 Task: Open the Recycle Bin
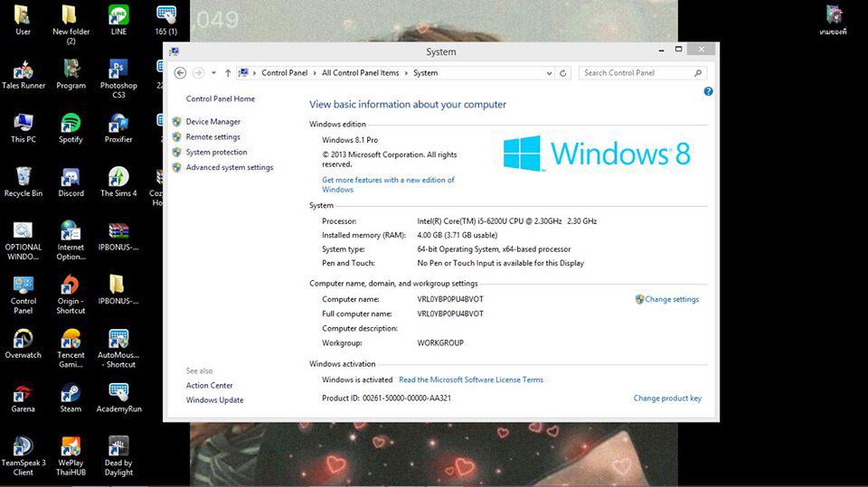point(24,182)
